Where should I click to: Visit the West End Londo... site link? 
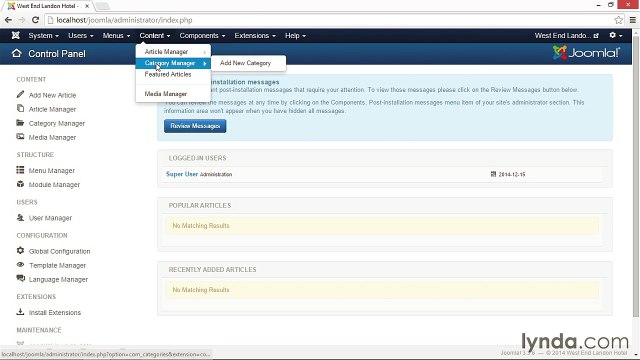pos(562,36)
